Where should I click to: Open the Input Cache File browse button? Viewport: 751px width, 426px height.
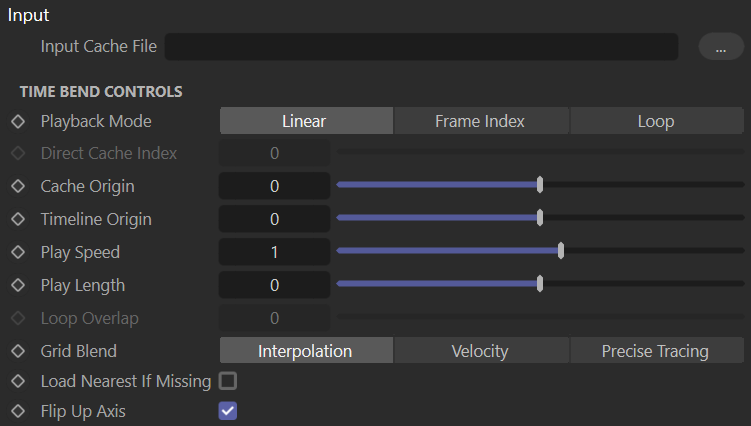point(721,46)
